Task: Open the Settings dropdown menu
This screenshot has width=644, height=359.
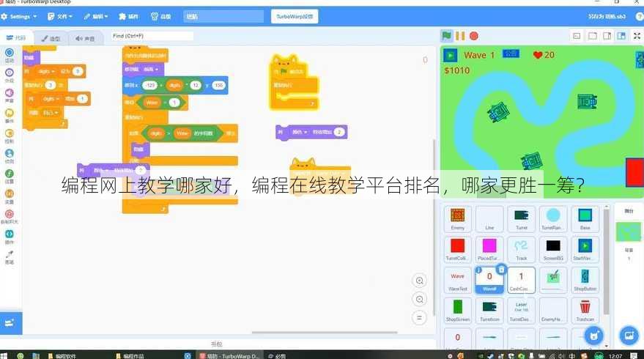Action: click(19, 16)
